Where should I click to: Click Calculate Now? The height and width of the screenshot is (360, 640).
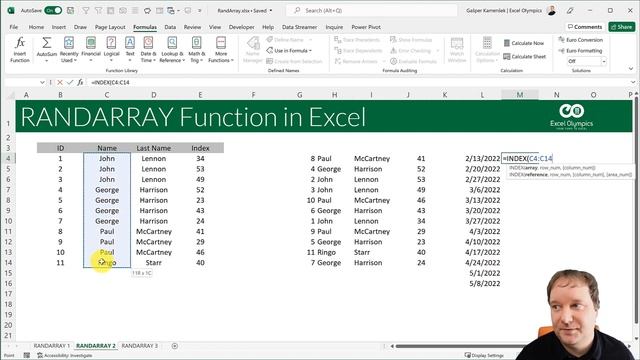[524, 43]
